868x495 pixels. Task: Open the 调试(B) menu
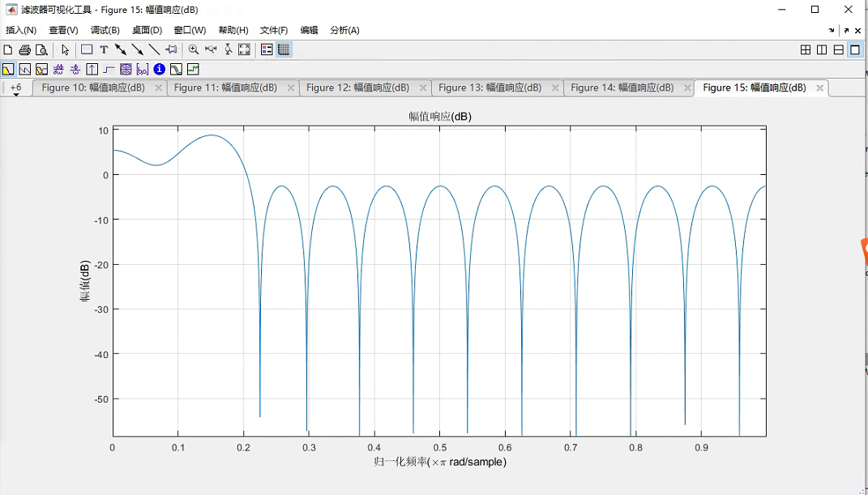point(105,31)
